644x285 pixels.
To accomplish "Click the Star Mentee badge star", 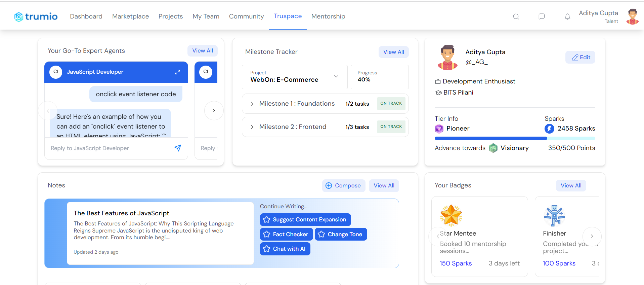I will [x=451, y=215].
